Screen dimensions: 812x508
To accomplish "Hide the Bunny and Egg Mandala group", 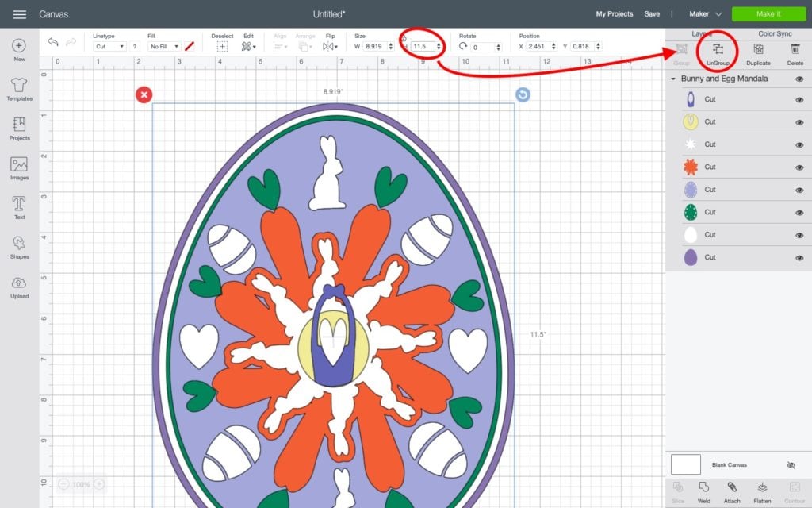I will click(799, 79).
